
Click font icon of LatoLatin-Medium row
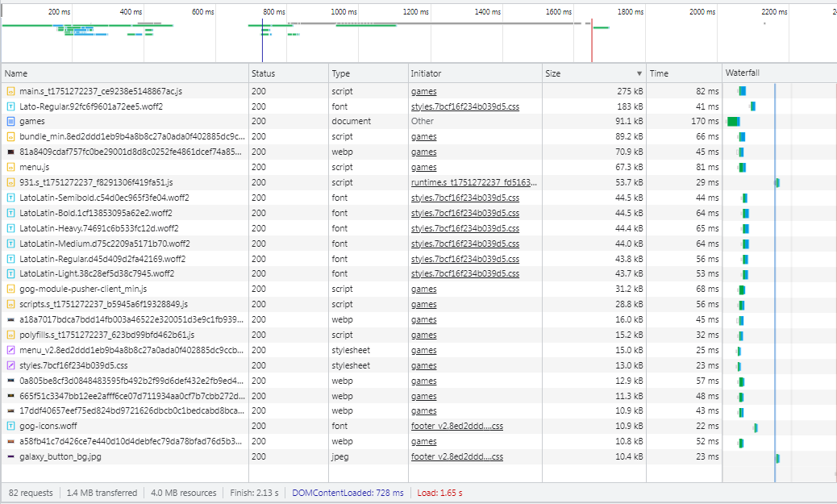[x=10, y=244]
